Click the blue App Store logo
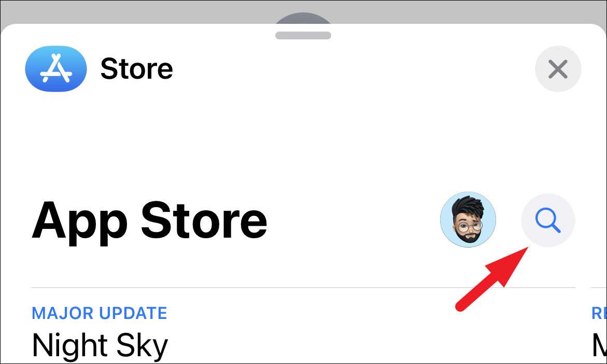 56,69
